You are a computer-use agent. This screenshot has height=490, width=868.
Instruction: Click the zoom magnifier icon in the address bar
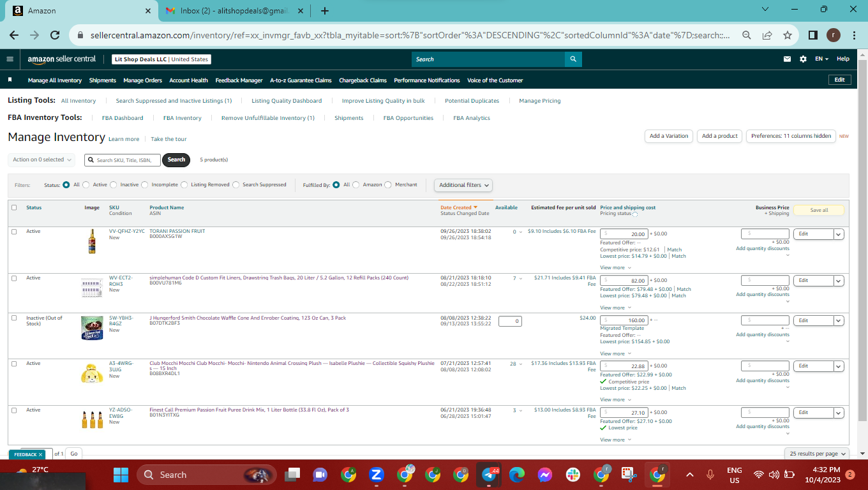[x=746, y=35]
